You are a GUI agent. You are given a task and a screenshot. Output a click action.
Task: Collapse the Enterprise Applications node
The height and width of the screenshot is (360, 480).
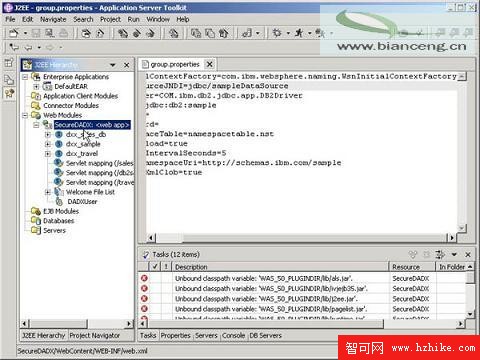pyautogui.click(x=25, y=77)
